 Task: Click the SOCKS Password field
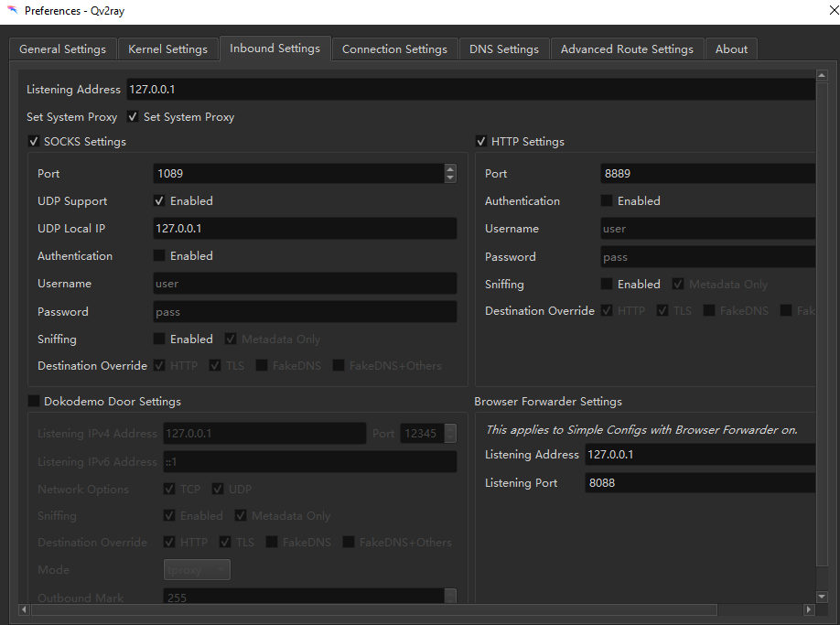305,312
